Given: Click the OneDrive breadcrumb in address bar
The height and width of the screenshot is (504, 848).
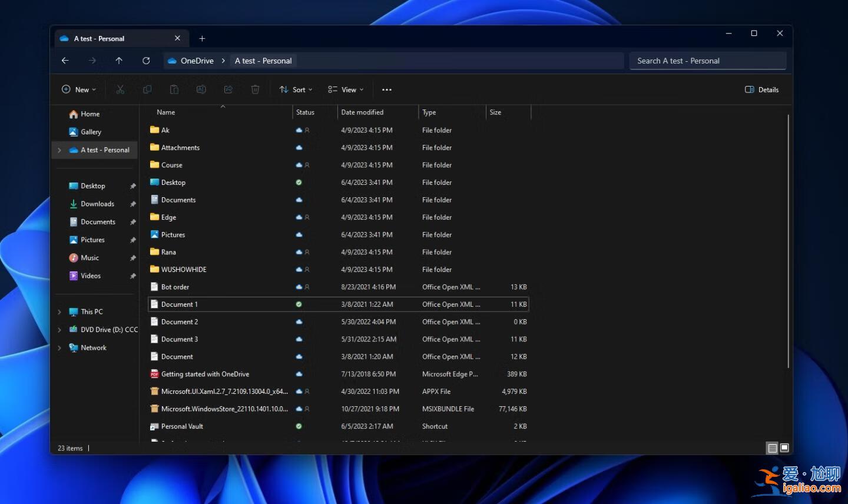Looking at the screenshot, I should coord(197,61).
